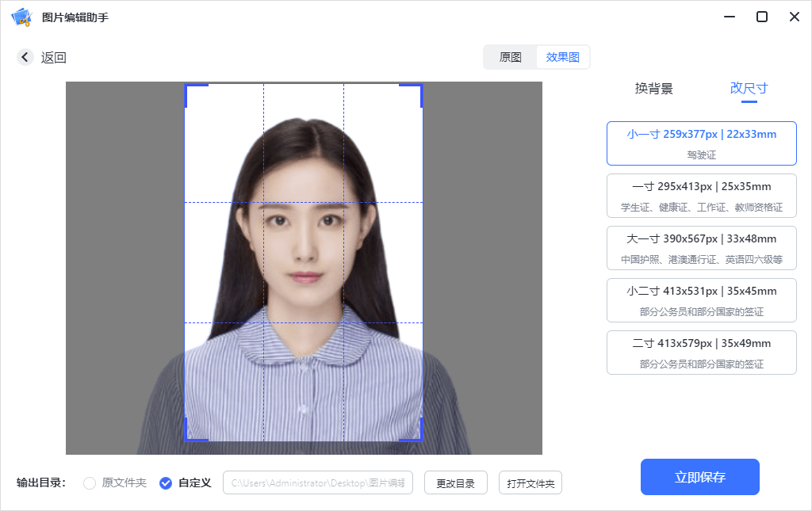
Task: Switch to the 效果图 tab
Action: [563, 57]
